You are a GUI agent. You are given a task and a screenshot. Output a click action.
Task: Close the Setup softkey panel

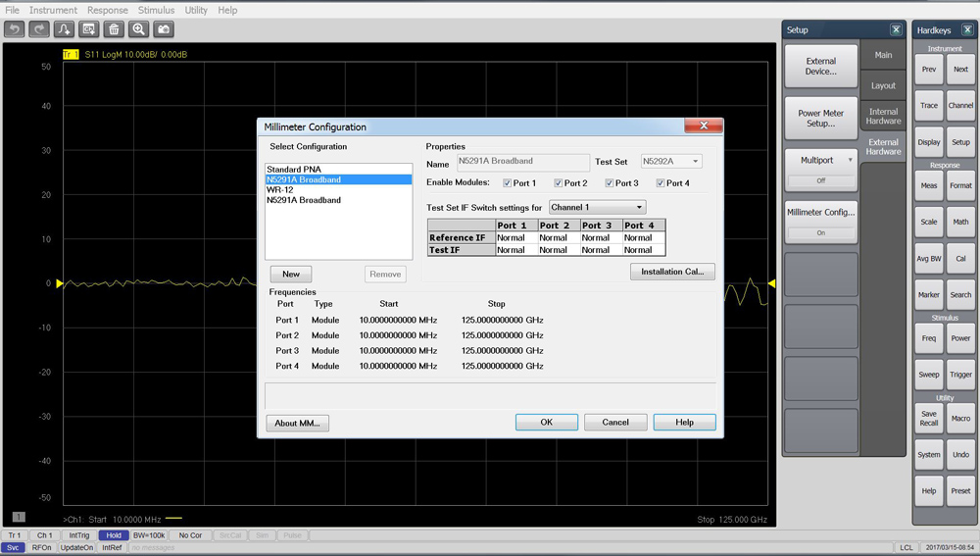[896, 30]
